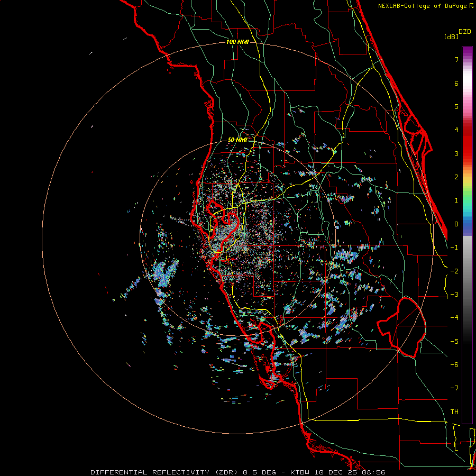Pick the 2 value on the scale

click(x=456, y=177)
